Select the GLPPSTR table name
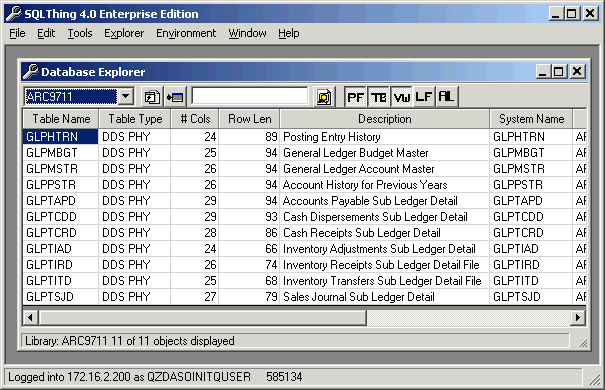Screen dimensions: 605x390 click(x=51, y=185)
